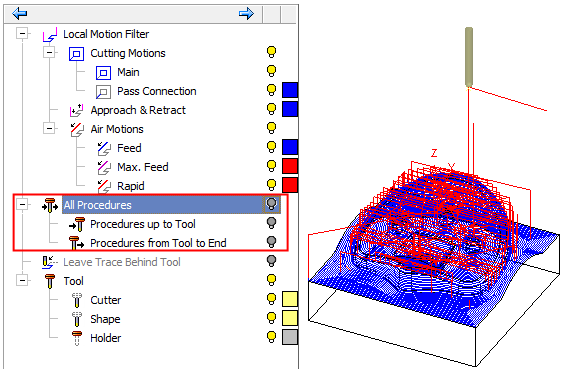Click the Max. Feed motion icon

point(104,167)
